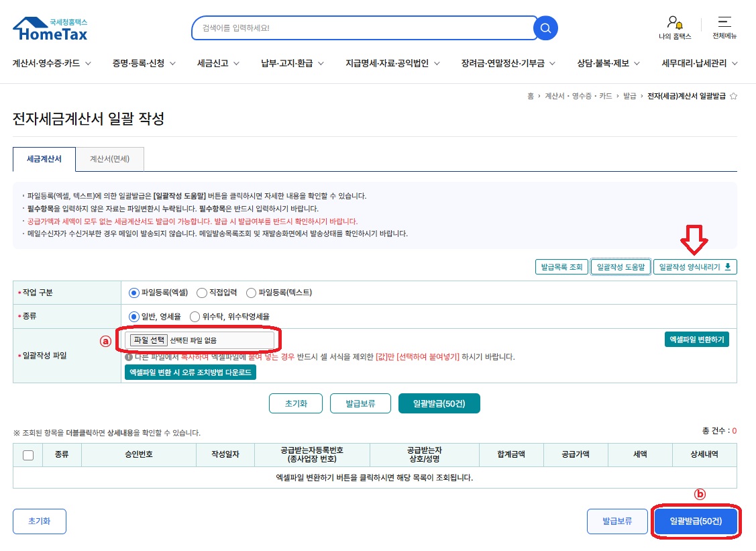Select the 직접입력 radio button

coord(202,292)
